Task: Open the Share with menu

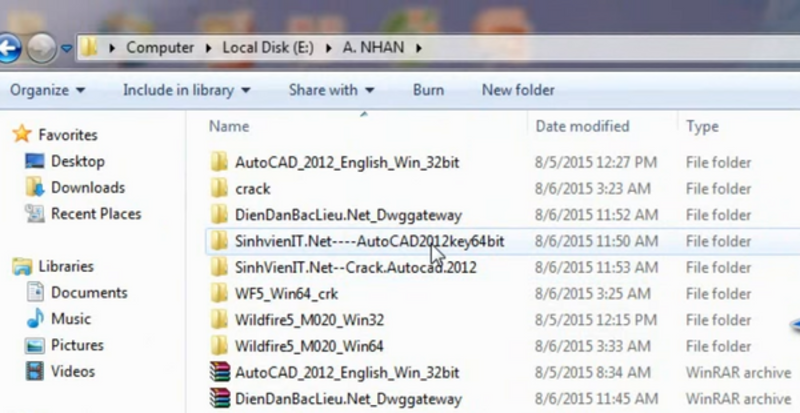Action: [x=332, y=90]
